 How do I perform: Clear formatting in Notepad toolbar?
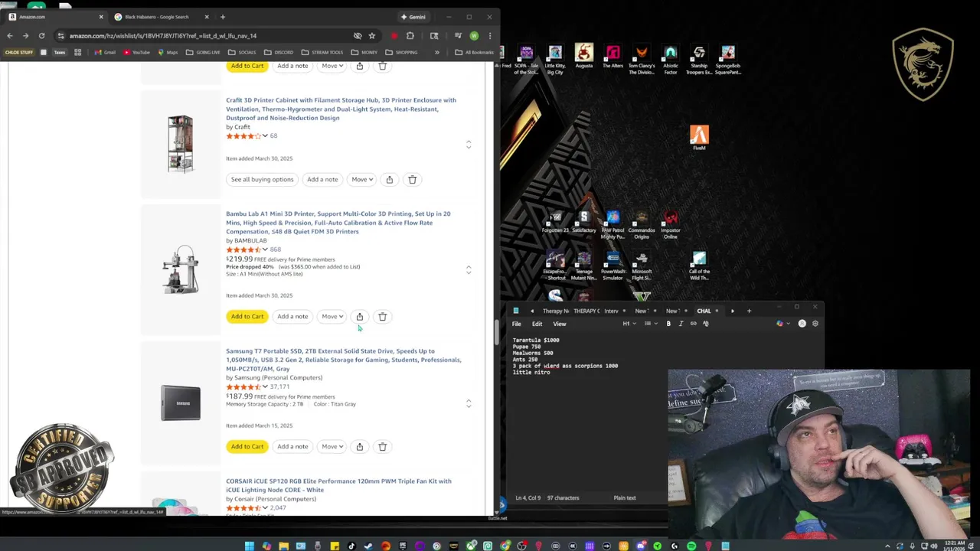click(x=706, y=324)
